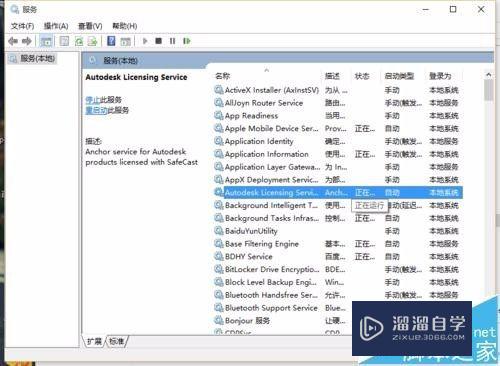Select the ActiveX Installer (AxInstSV) service
Screen dimensions: 500x366
(x=337, y=90)
